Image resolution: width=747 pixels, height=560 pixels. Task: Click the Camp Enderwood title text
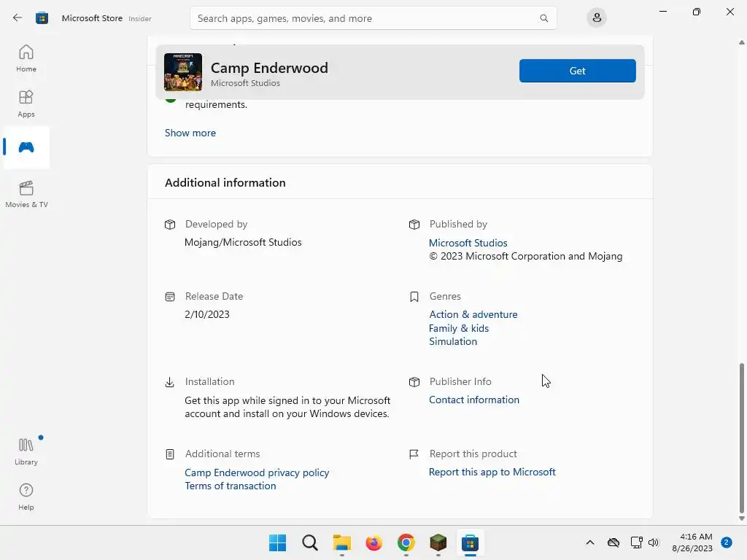click(269, 68)
